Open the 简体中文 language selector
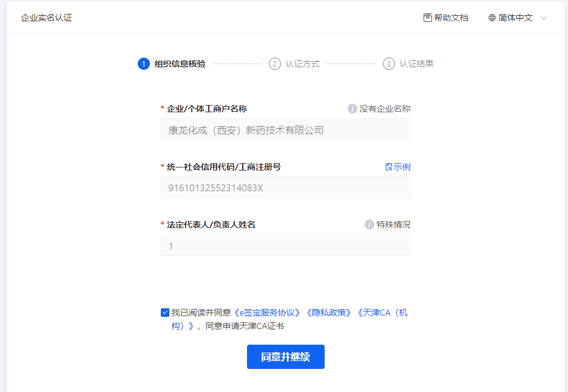 515,18
